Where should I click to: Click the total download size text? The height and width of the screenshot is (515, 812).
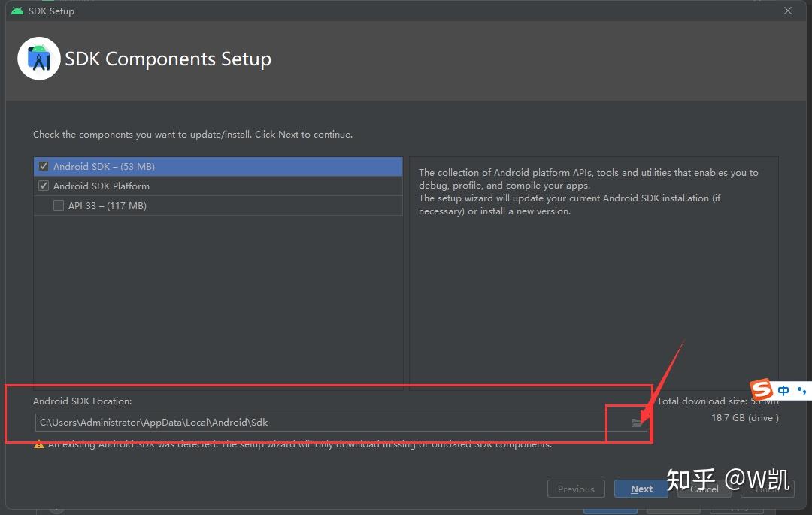point(716,401)
